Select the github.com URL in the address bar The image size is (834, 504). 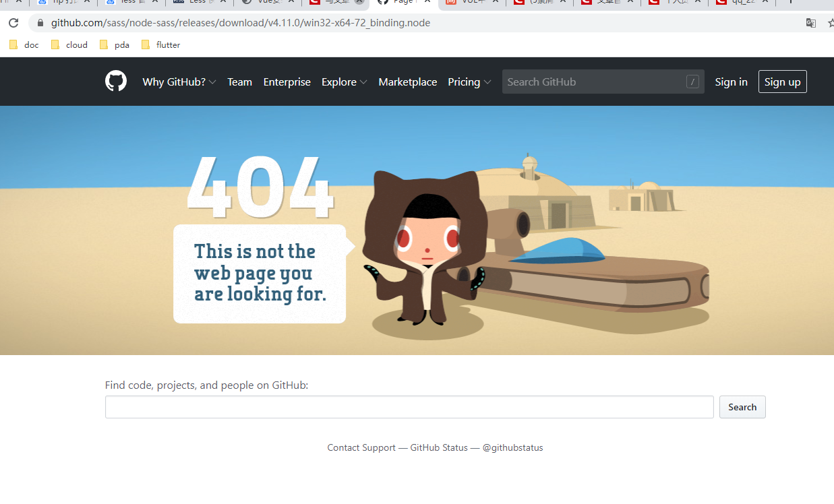[241, 23]
